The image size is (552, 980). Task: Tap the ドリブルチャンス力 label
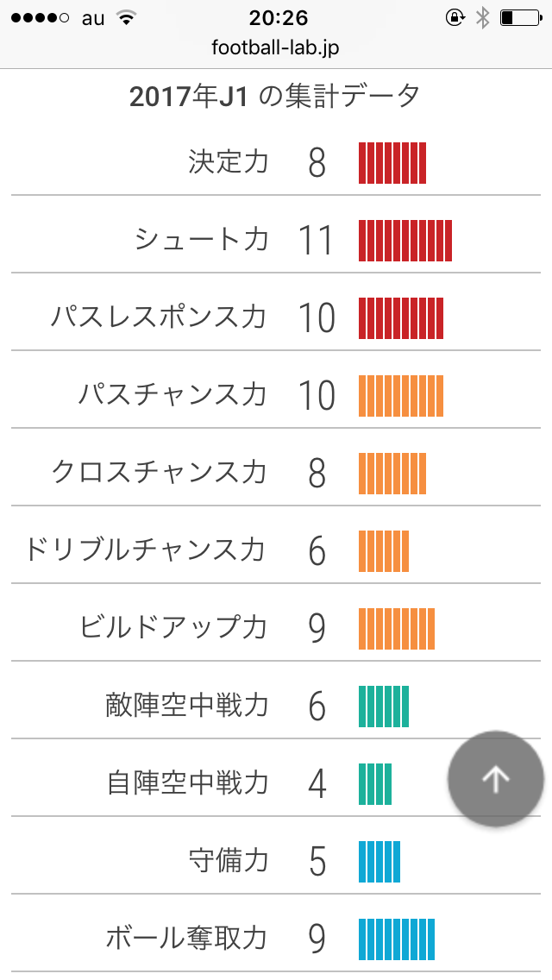145,550
